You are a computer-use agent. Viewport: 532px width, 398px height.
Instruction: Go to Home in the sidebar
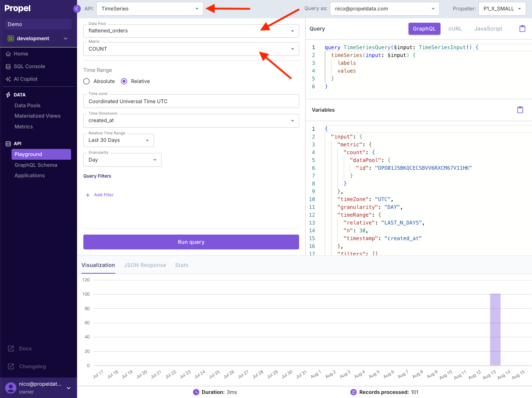21,54
